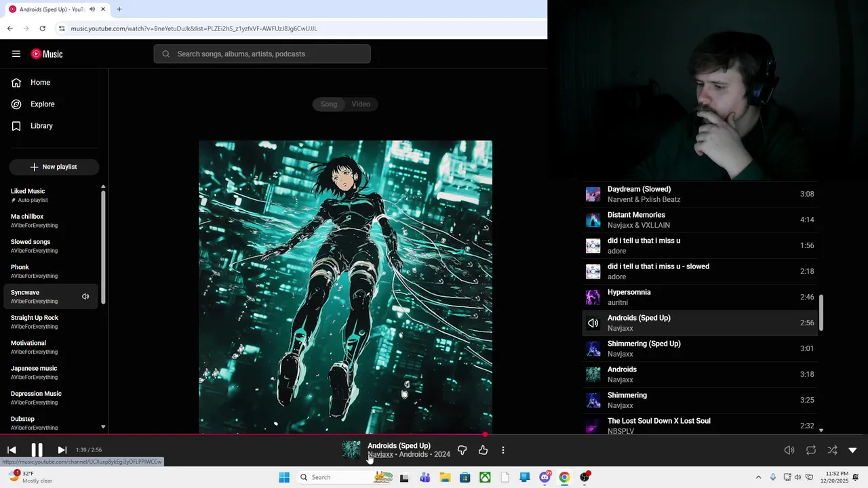868x488 pixels.
Task: Click the down arrow of sidebar scrollbar
Action: click(x=103, y=427)
